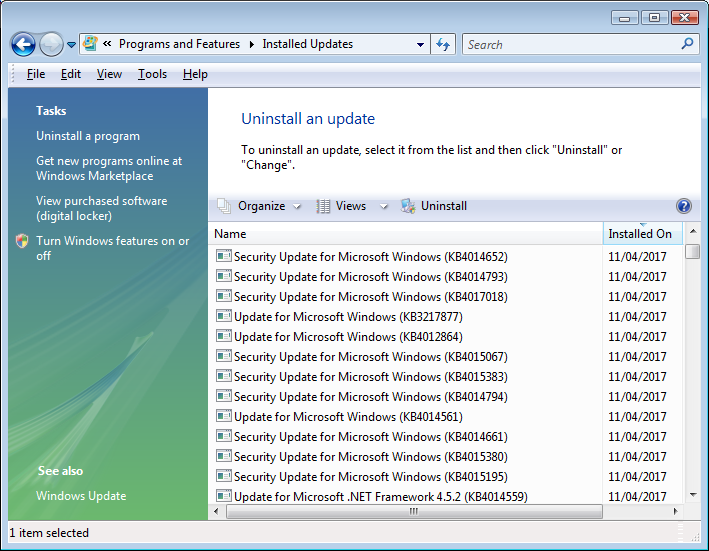Open the Tools menu
The width and height of the screenshot is (709, 551).
click(x=152, y=74)
